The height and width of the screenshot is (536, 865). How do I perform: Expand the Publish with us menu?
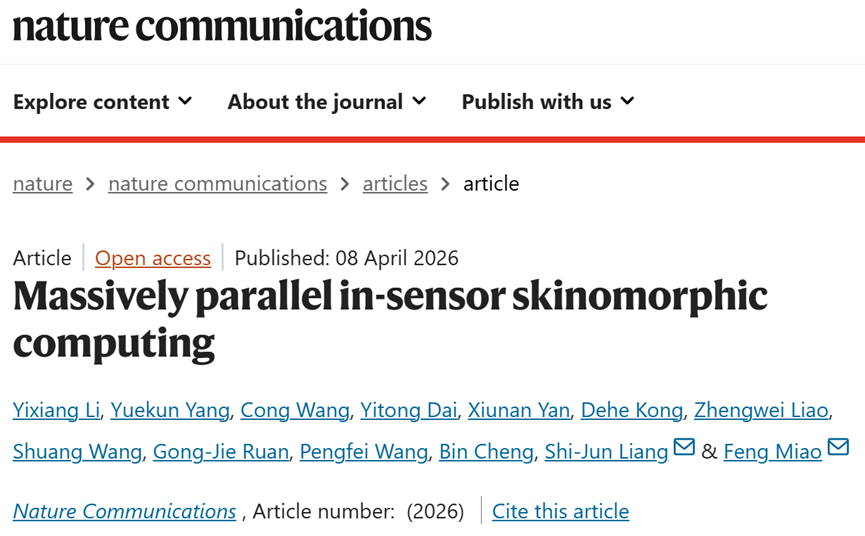(547, 102)
